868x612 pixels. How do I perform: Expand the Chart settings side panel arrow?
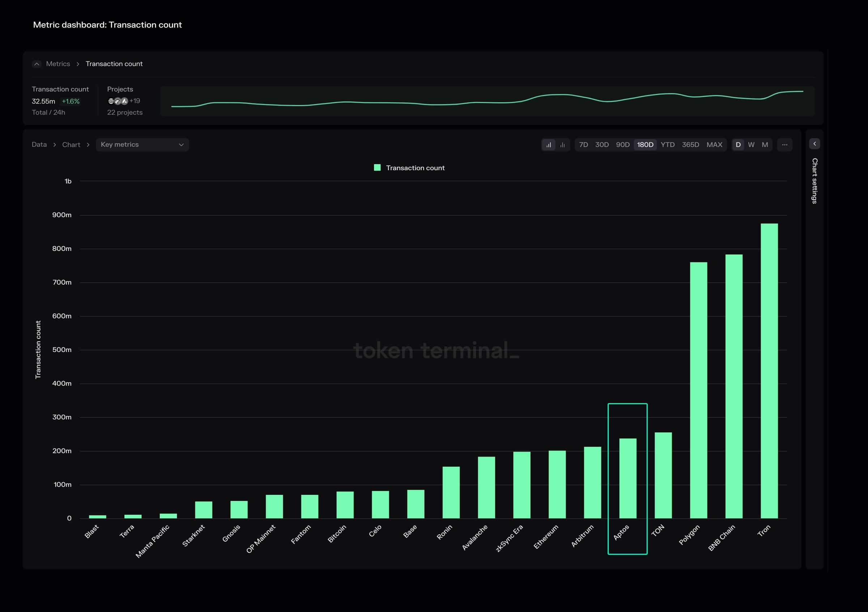coord(814,144)
